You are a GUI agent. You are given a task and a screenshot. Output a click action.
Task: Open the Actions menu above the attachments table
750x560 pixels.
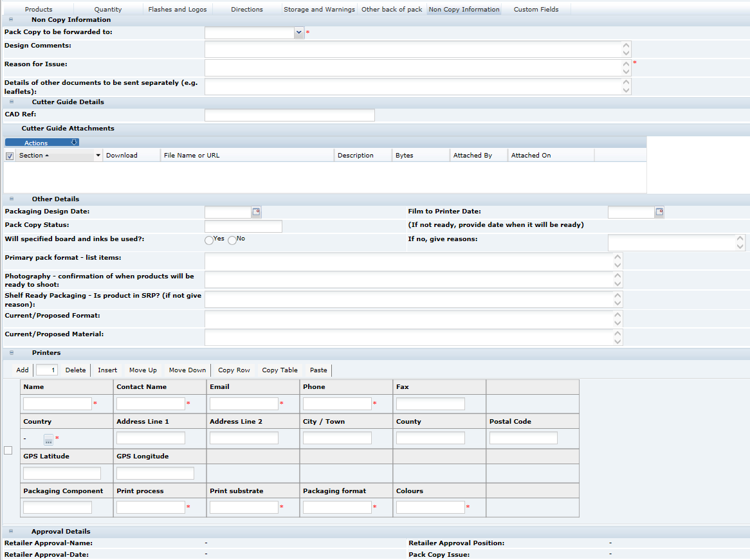click(42, 141)
